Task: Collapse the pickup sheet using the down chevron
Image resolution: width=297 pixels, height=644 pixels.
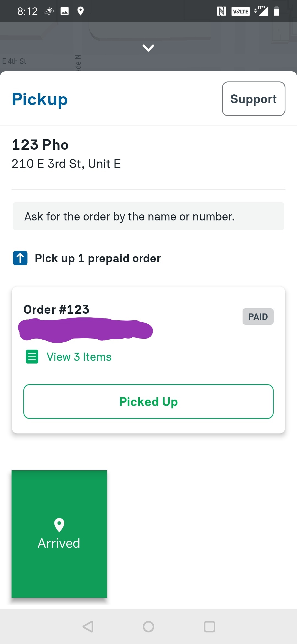Action: [x=148, y=48]
